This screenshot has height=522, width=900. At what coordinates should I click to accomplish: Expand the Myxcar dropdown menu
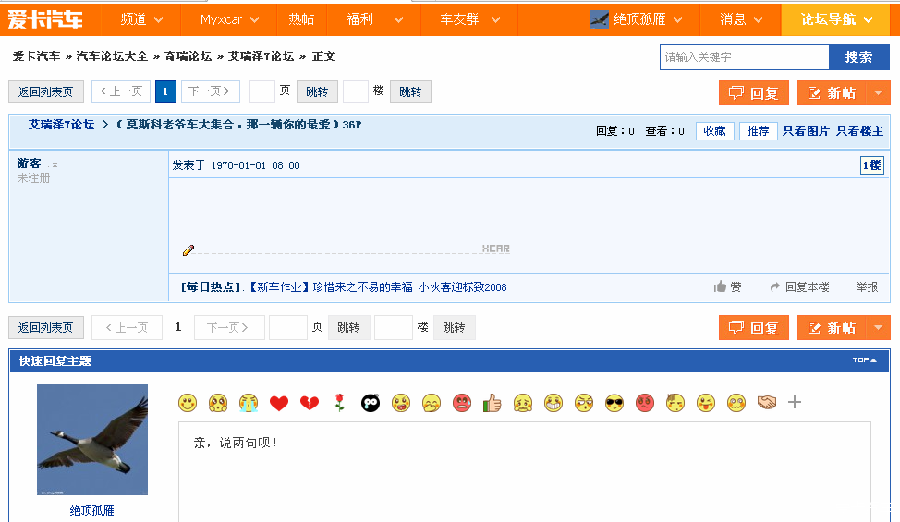pos(230,20)
